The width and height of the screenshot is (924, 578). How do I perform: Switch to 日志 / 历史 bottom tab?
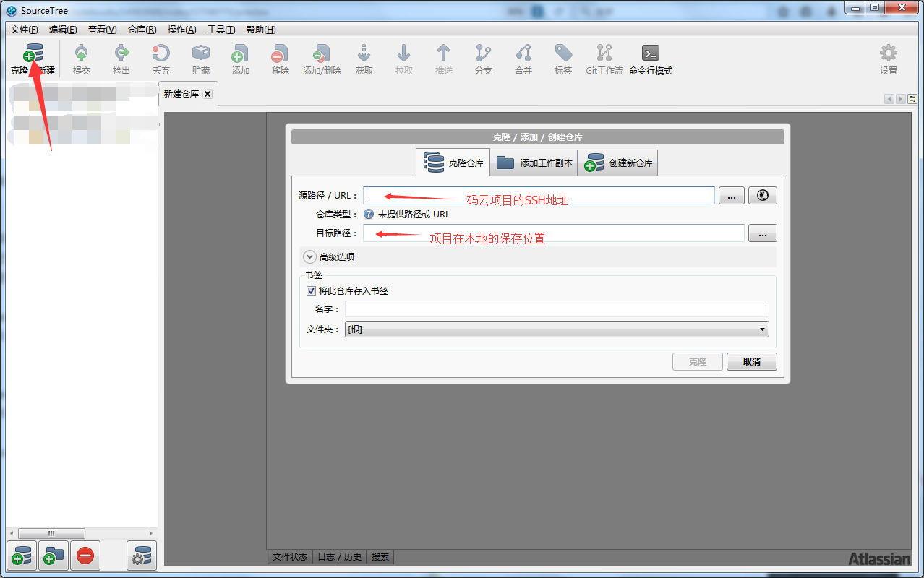point(340,557)
